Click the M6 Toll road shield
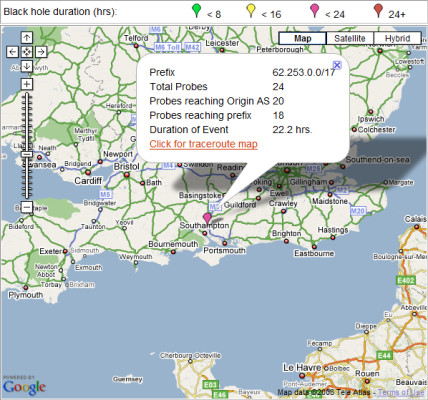 click(167, 47)
